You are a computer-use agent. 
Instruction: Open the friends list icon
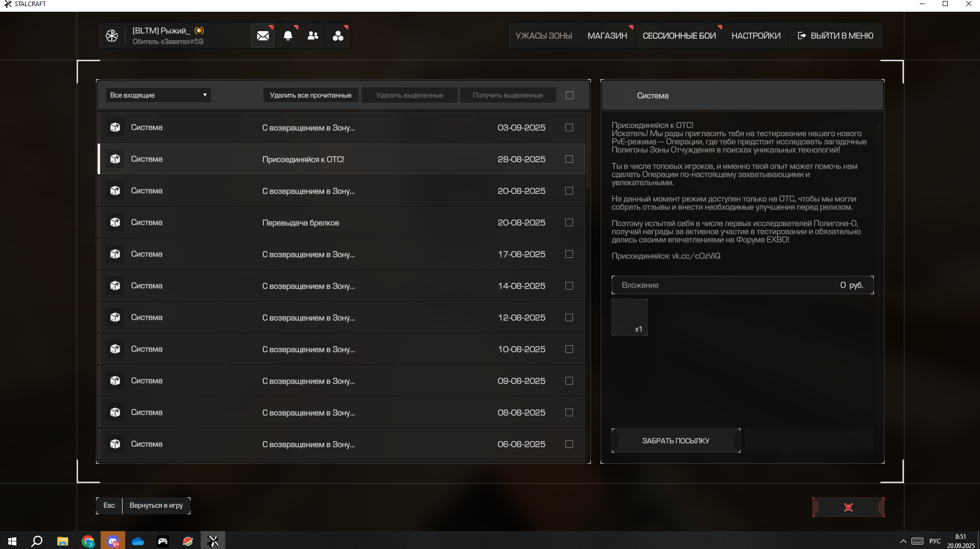tap(313, 36)
